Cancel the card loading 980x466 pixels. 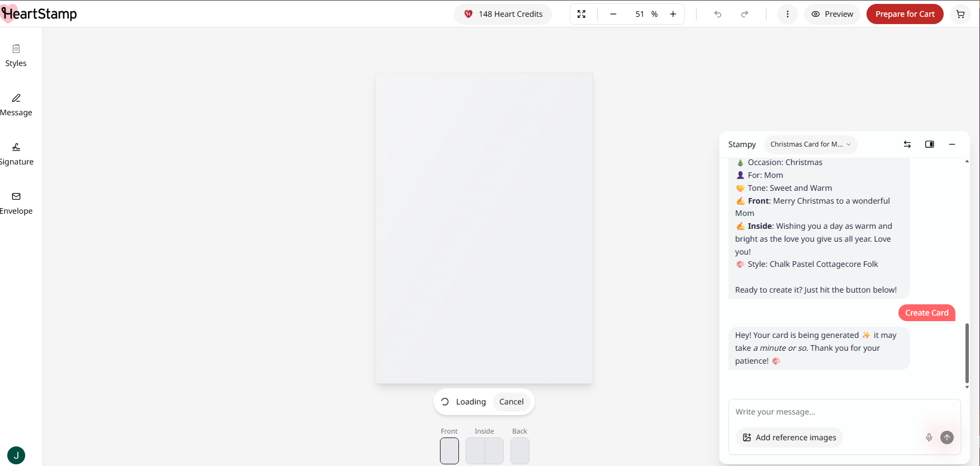(x=512, y=402)
